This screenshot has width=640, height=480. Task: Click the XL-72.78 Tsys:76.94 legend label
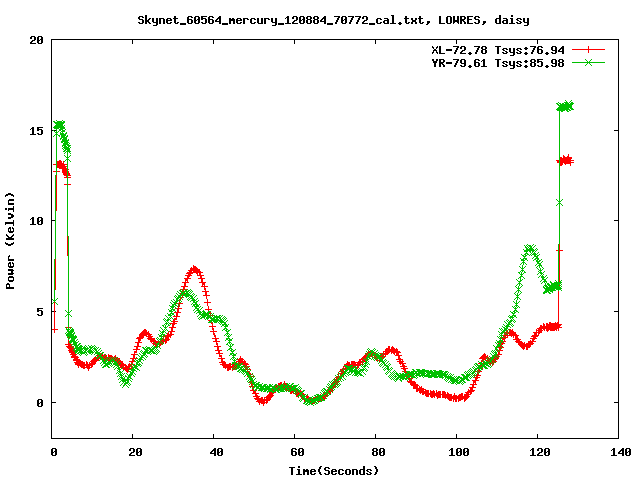[x=498, y=50]
